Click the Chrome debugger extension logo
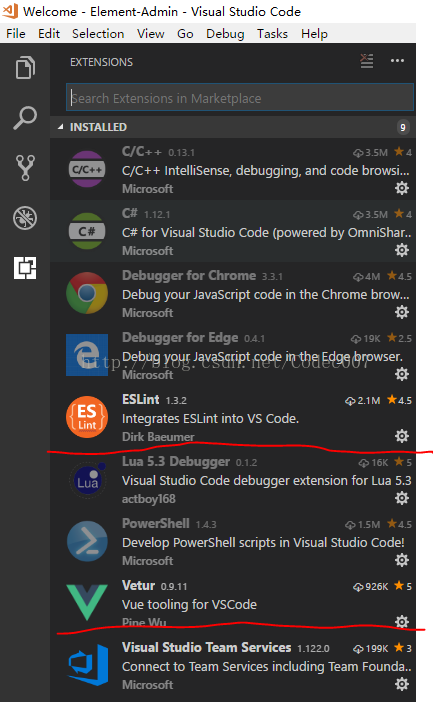The height and width of the screenshot is (702, 433). tap(87, 293)
